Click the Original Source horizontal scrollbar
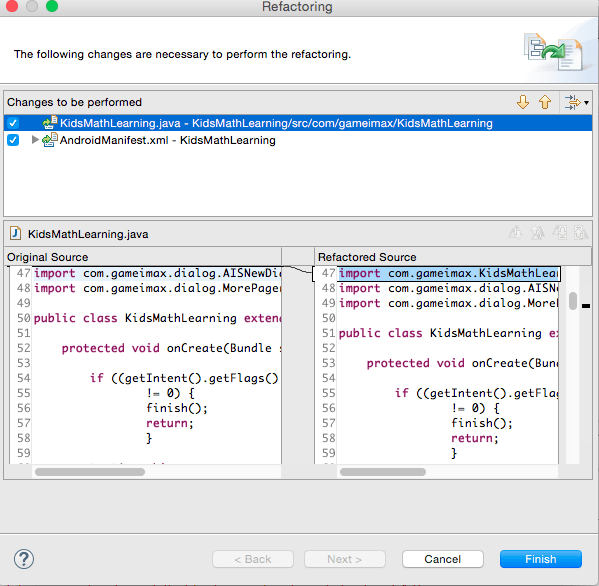 [90, 472]
